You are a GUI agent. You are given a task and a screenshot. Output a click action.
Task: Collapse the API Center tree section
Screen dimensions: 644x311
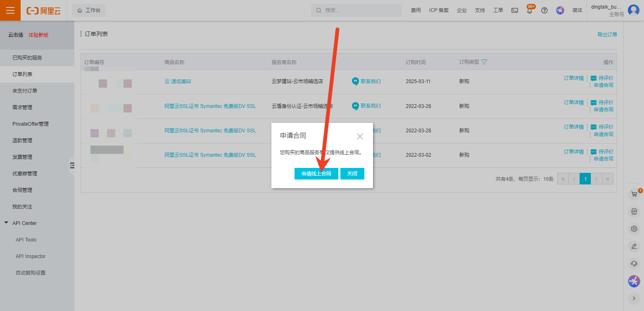pyautogui.click(x=6, y=223)
